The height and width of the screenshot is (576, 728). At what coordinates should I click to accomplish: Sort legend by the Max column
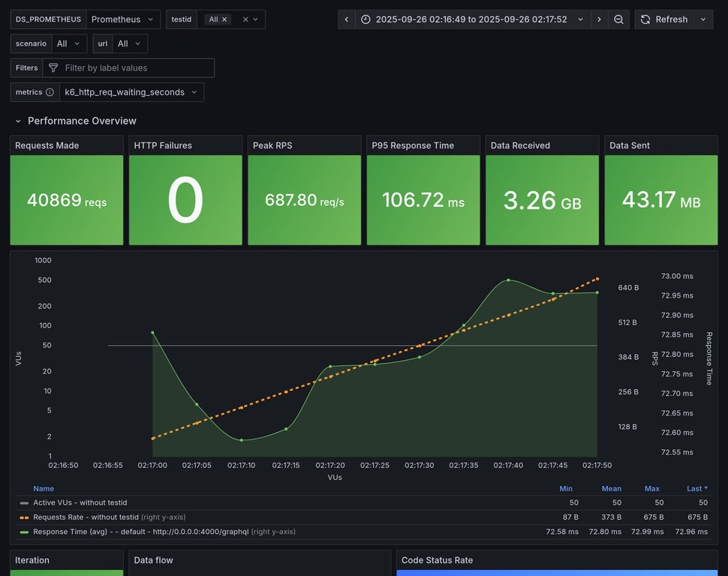(x=651, y=488)
